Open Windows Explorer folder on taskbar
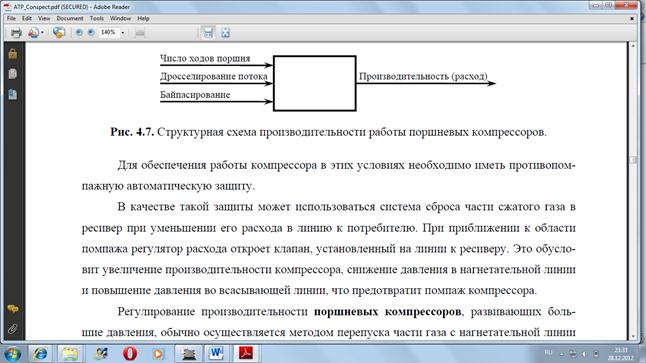 (70, 354)
